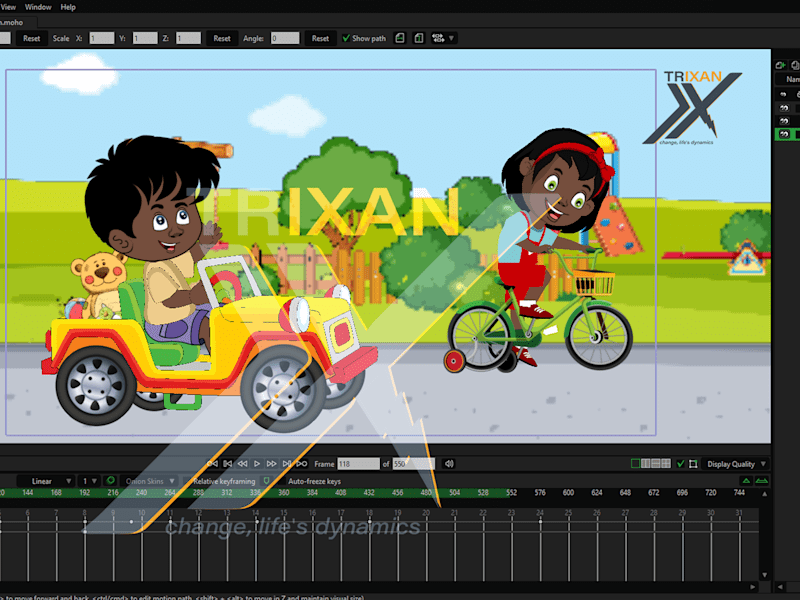Open dropdown arrow next to layer options icon
Viewport: 800px width, 600px height.
(451, 38)
